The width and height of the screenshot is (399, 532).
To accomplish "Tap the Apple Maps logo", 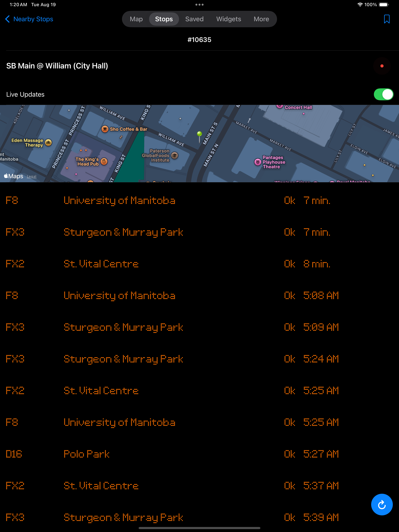I will (14, 176).
